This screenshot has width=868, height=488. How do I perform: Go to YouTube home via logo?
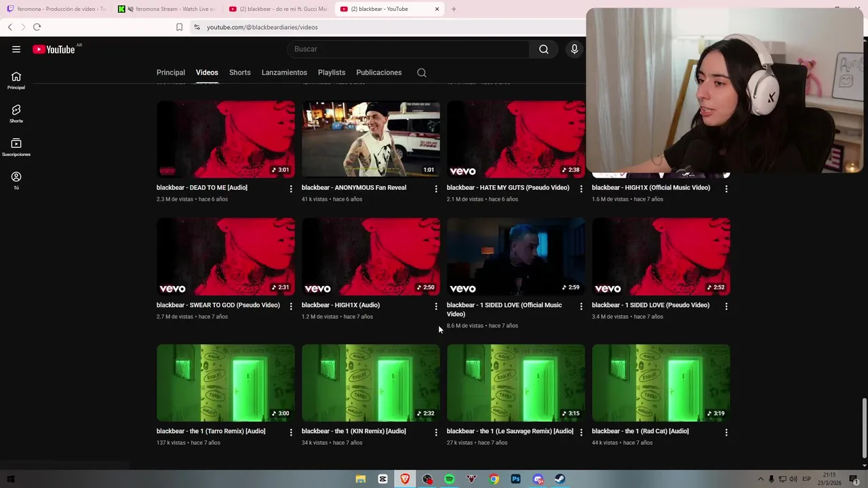[x=54, y=49]
